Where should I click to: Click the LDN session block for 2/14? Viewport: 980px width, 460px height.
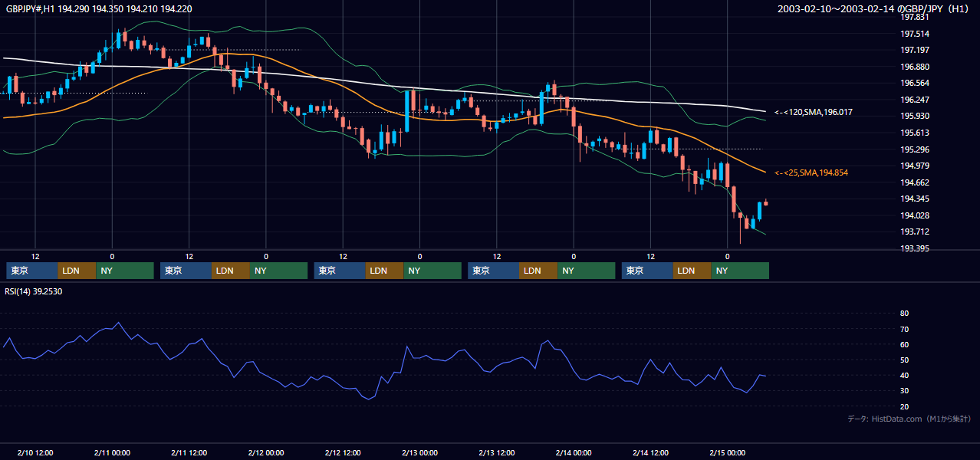(692, 271)
